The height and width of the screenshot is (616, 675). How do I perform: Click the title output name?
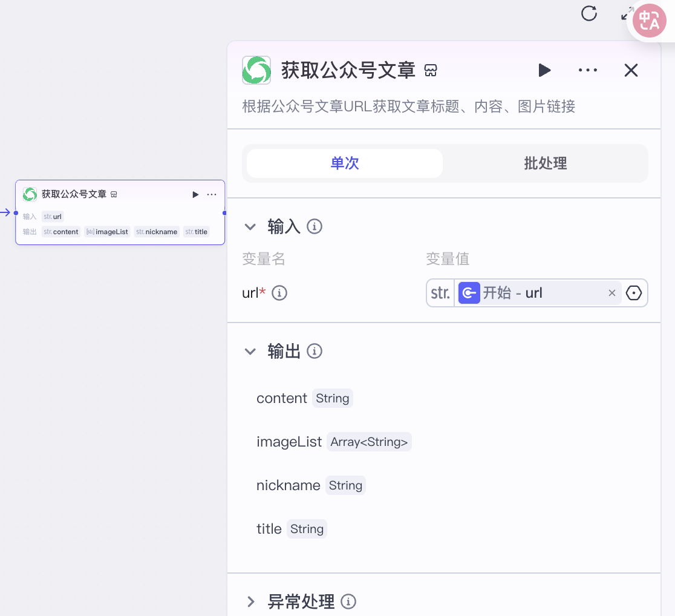[269, 529]
